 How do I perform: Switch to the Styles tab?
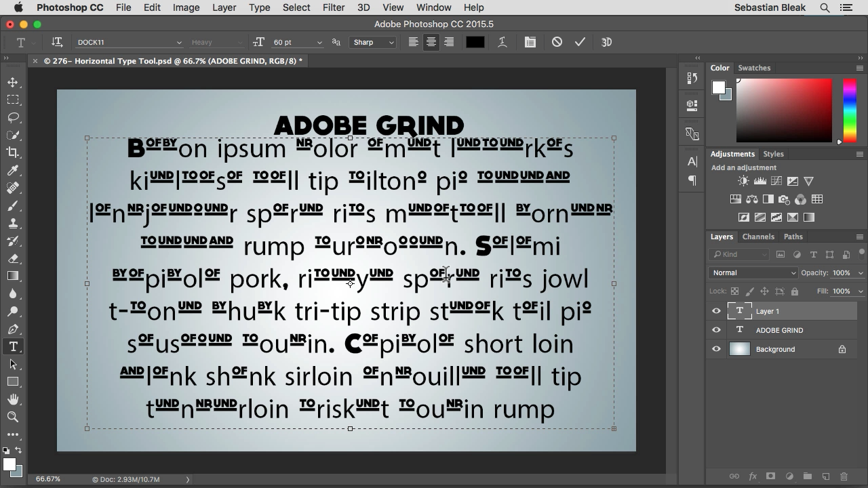click(x=773, y=154)
